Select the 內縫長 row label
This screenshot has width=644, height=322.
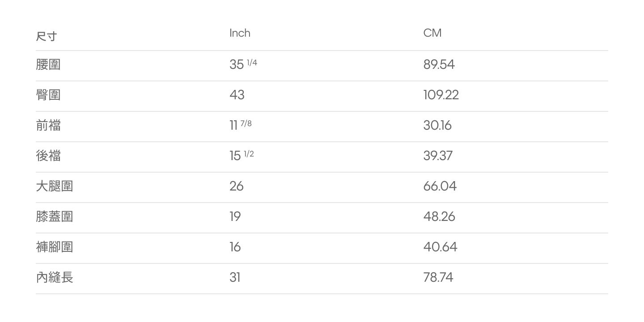coord(55,277)
